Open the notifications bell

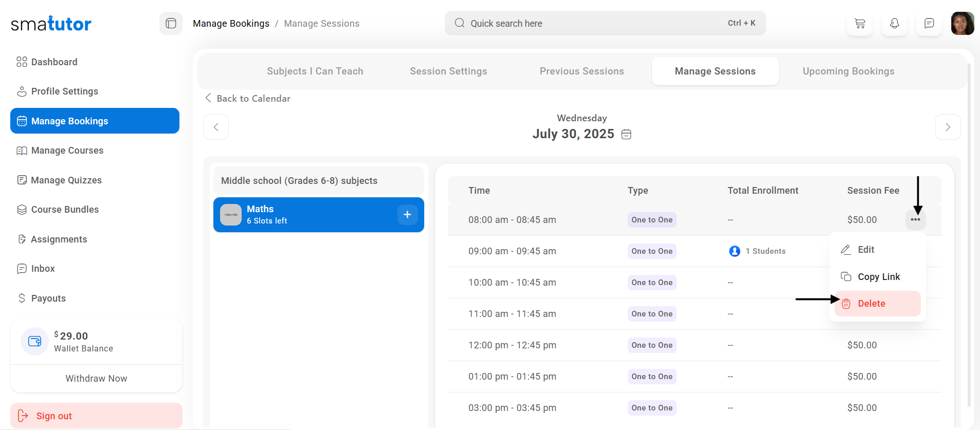[x=895, y=24]
